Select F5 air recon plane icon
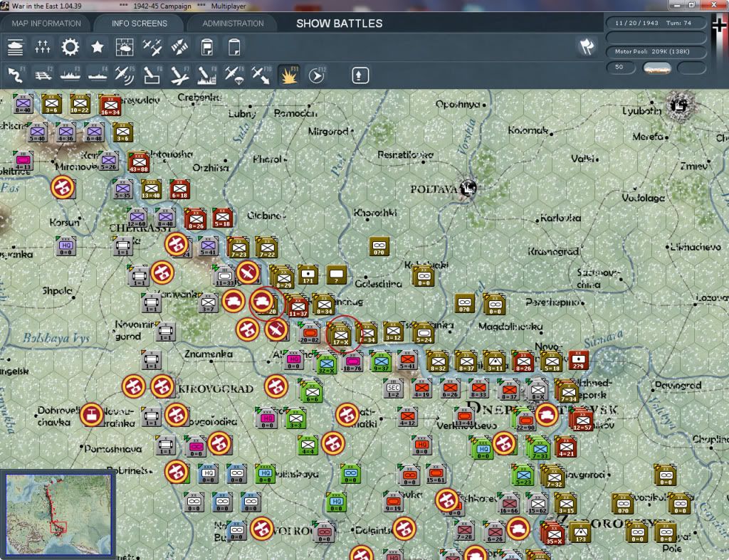The height and width of the screenshot is (560, 729). pyautogui.click(x=125, y=75)
